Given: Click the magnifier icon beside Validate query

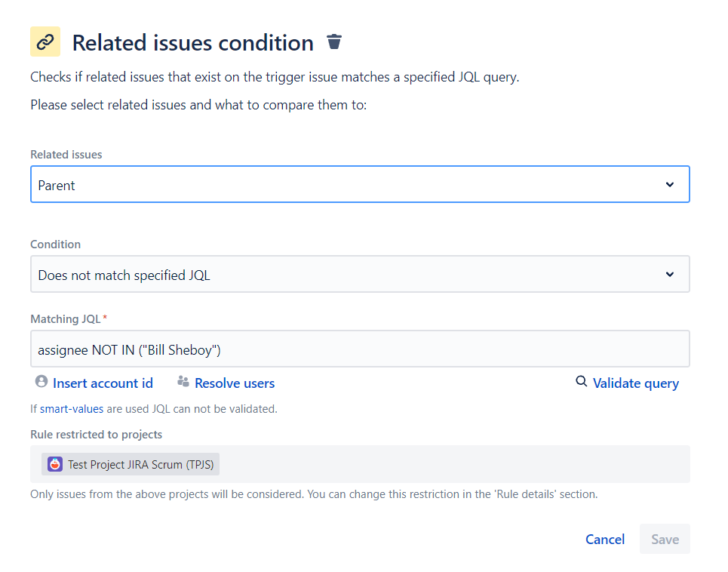Looking at the screenshot, I should [x=581, y=382].
